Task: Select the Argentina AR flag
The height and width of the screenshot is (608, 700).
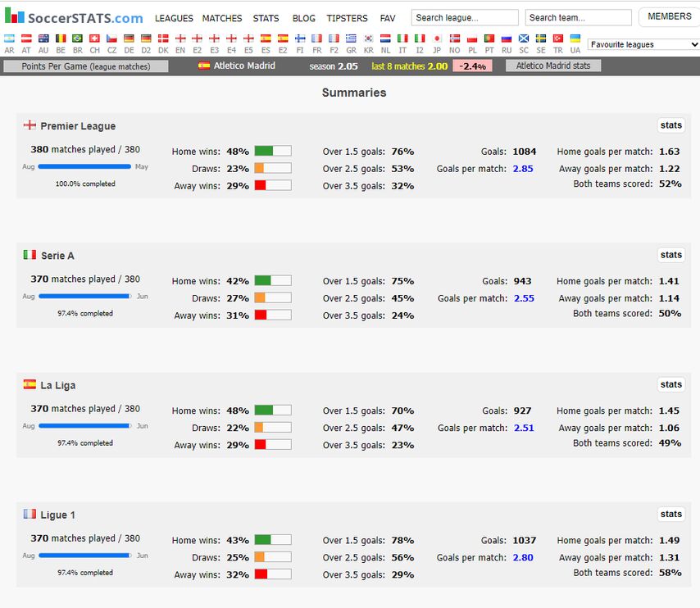Action: point(9,39)
